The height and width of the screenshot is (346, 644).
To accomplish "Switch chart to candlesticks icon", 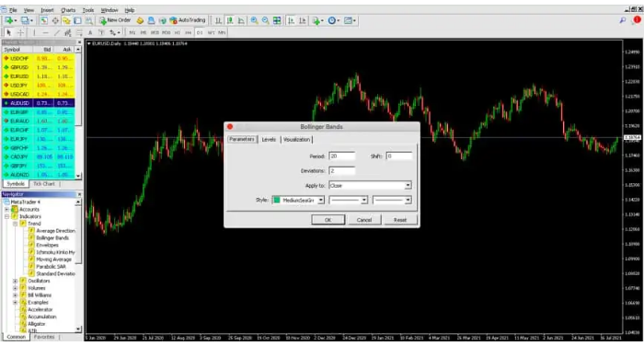I will (230, 20).
